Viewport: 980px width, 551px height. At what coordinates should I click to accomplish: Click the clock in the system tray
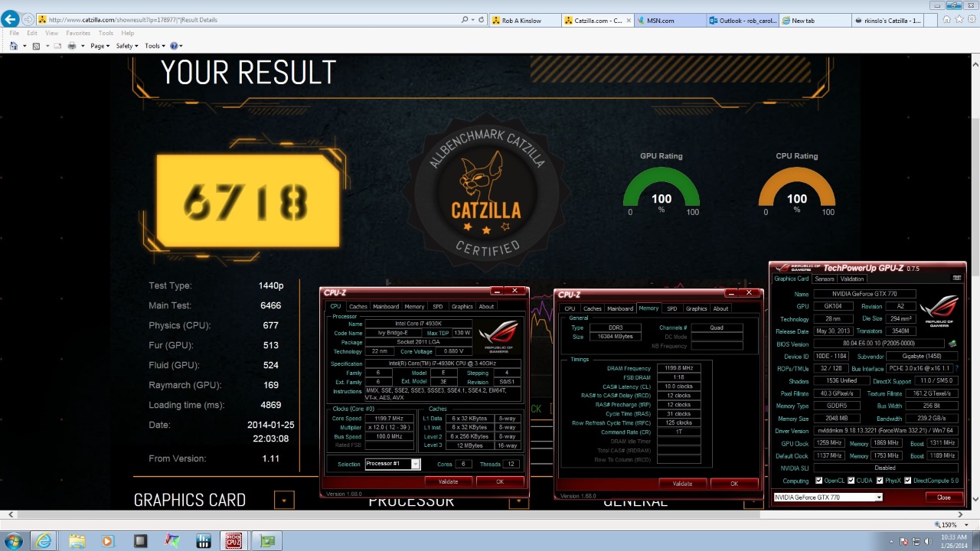(953, 541)
